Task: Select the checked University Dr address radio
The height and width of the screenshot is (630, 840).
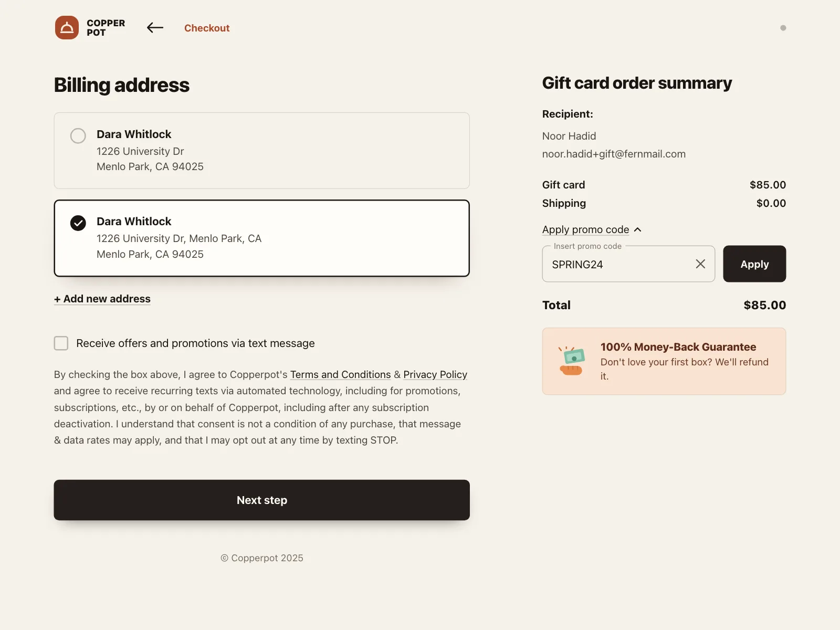Action: [x=78, y=223]
